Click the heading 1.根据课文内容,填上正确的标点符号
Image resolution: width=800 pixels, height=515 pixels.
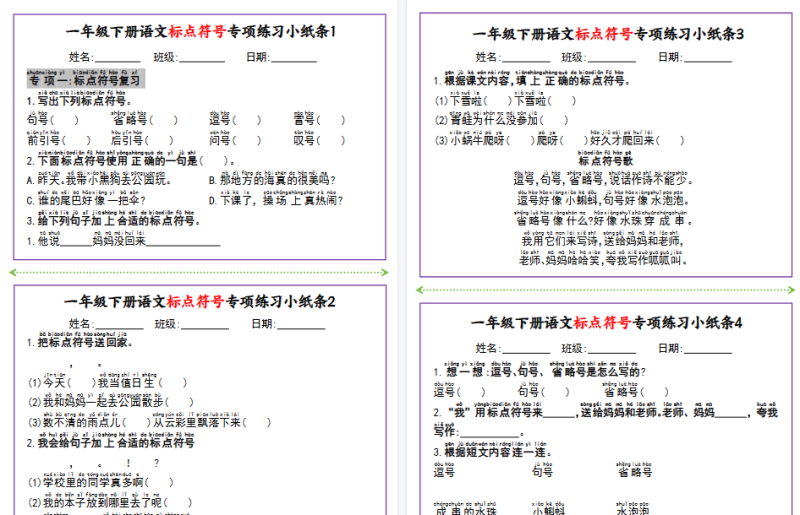click(532, 80)
